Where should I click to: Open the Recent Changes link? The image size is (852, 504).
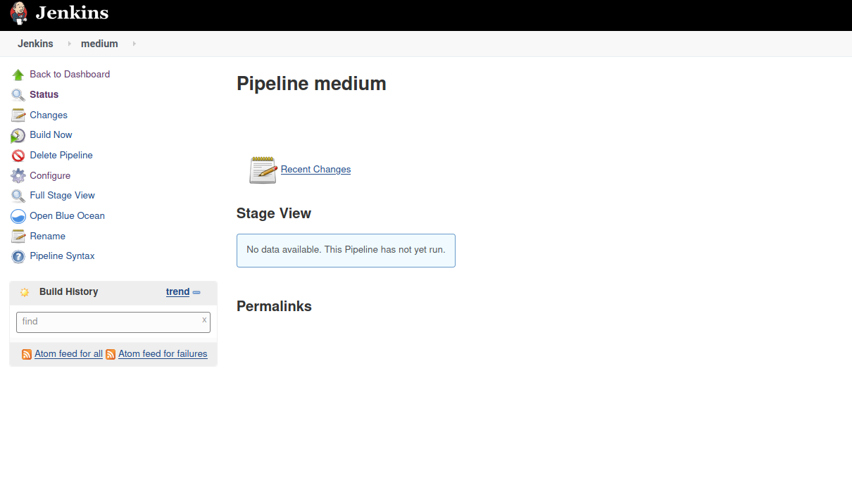[315, 169]
